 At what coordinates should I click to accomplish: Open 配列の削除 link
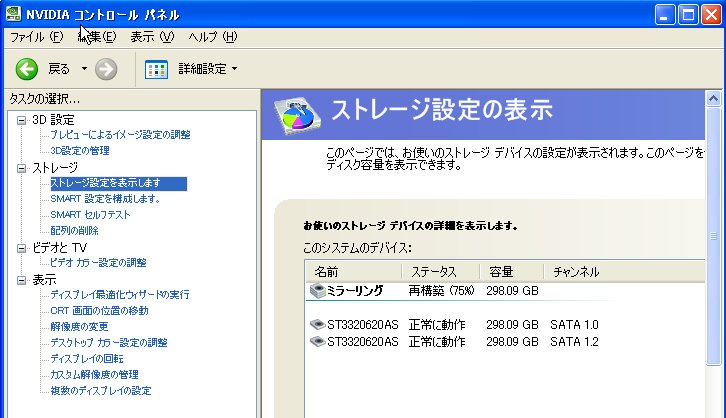click(x=75, y=231)
